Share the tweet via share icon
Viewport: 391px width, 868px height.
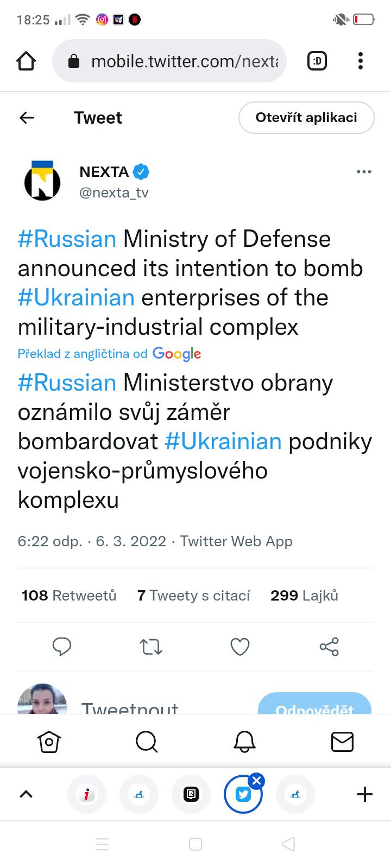(x=329, y=647)
